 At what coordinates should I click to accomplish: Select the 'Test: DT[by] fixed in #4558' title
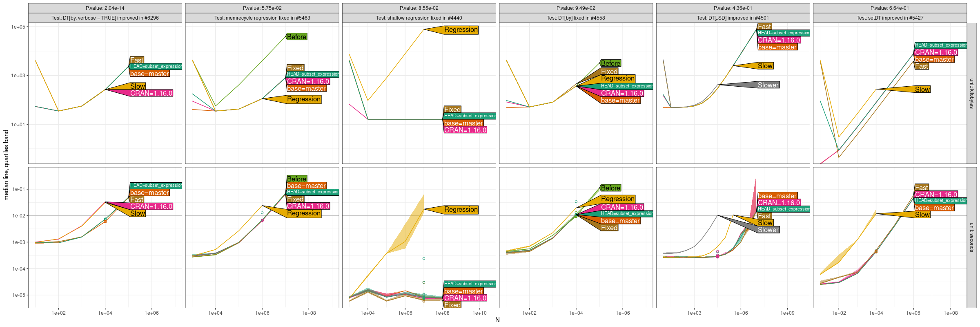click(x=576, y=18)
